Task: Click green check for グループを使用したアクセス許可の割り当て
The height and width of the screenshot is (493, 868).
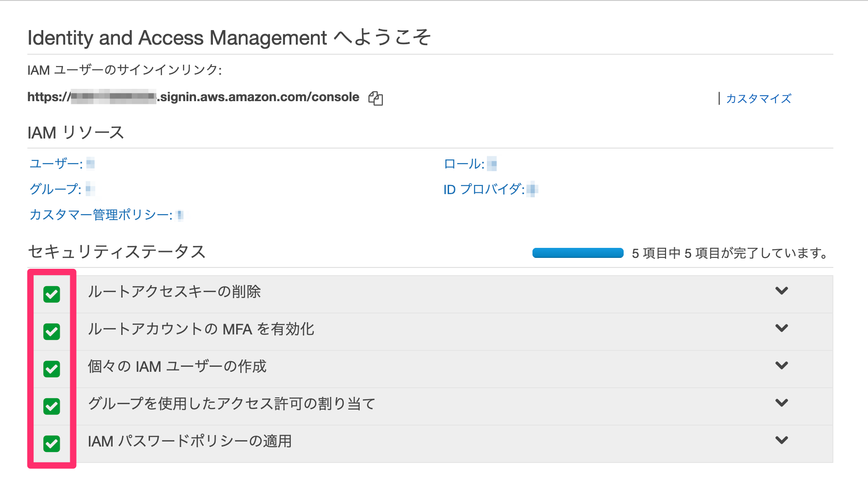Action: pyautogui.click(x=52, y=406)
